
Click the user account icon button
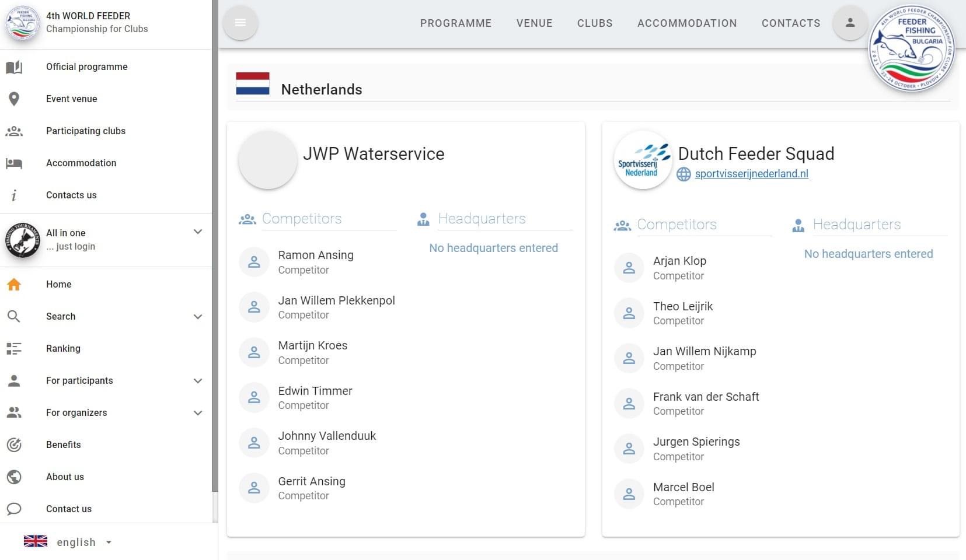point(850,23)
